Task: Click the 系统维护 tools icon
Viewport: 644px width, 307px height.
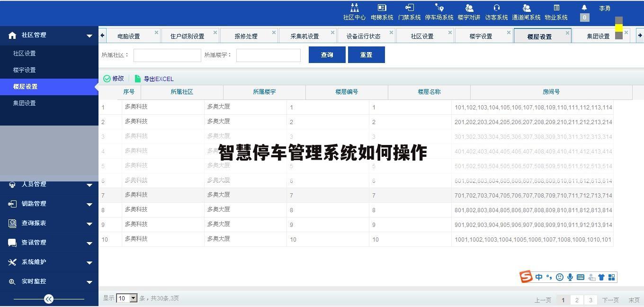Action: click(12, 262)
